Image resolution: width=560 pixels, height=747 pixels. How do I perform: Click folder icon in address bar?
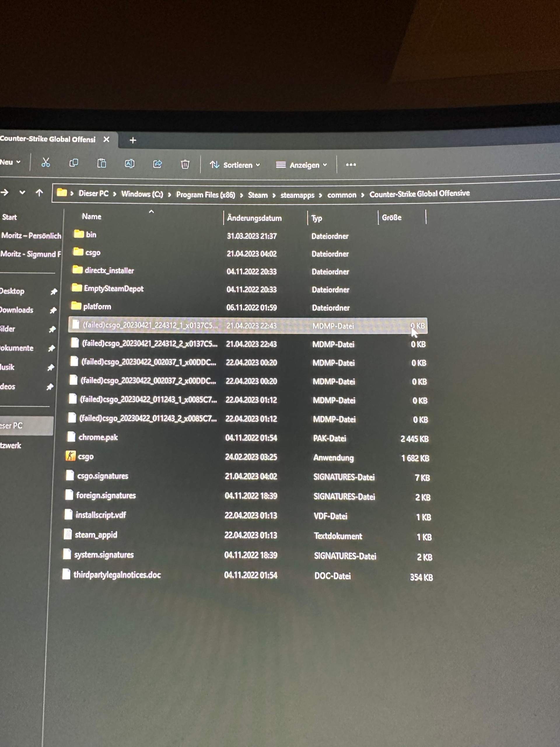62,193
